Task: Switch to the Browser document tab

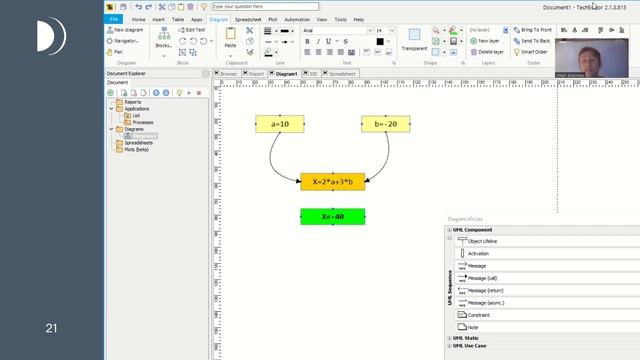Action: (x=226, y=74)
